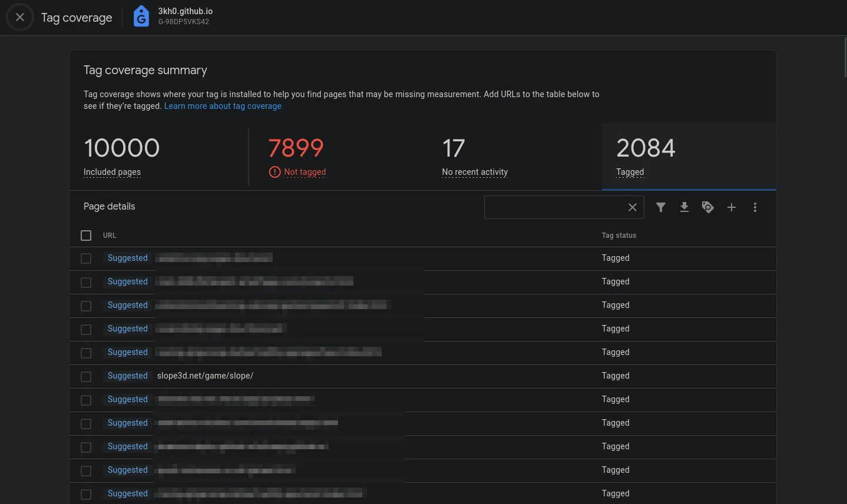
Task: Clear the search field with the X icon
Action: pos(633,207)
